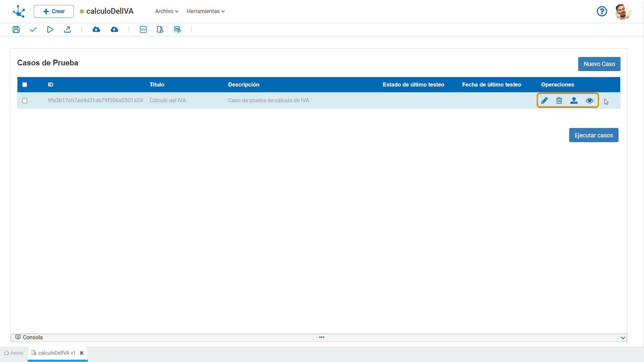
Task: Check the Cálculo del IVA row checkbox
Action: coord(24,101)
